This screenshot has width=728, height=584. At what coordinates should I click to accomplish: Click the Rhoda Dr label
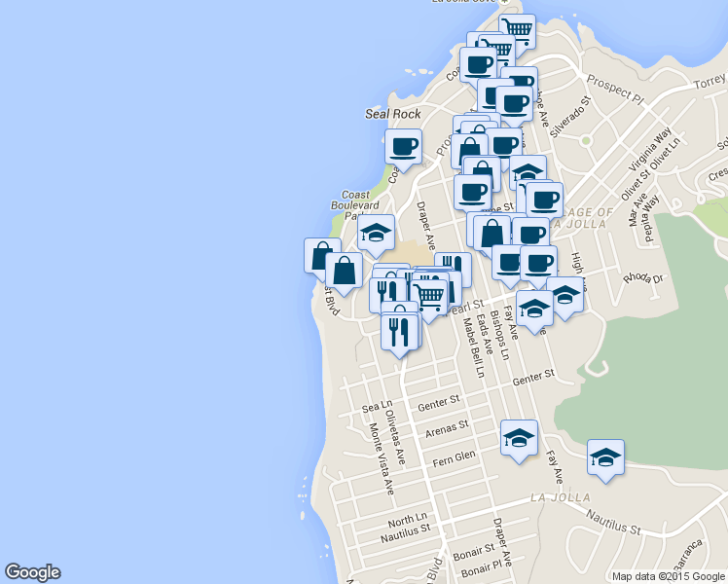pyautogui.click(x=643, y=277)
